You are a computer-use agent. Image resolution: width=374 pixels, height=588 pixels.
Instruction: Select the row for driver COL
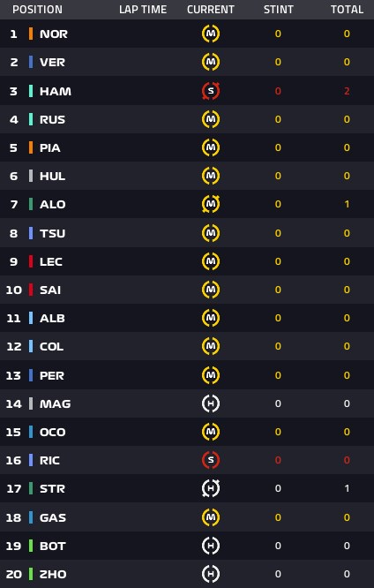coord(187,346)
